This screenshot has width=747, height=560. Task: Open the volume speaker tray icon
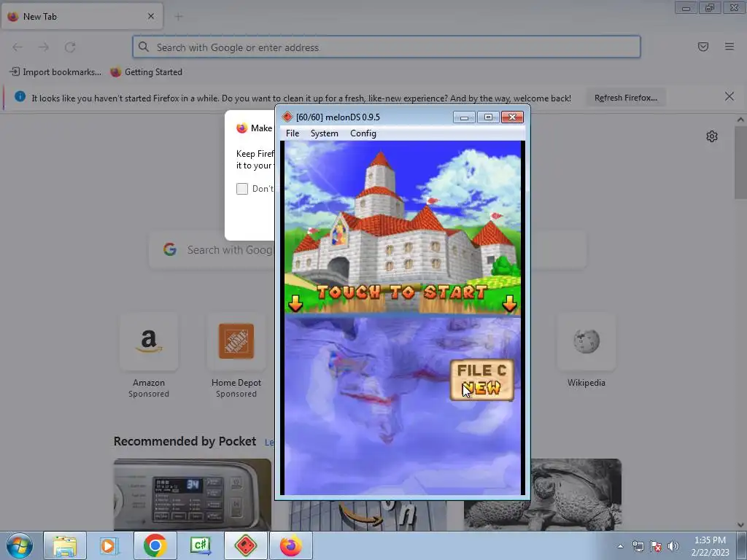pos(673,546)
